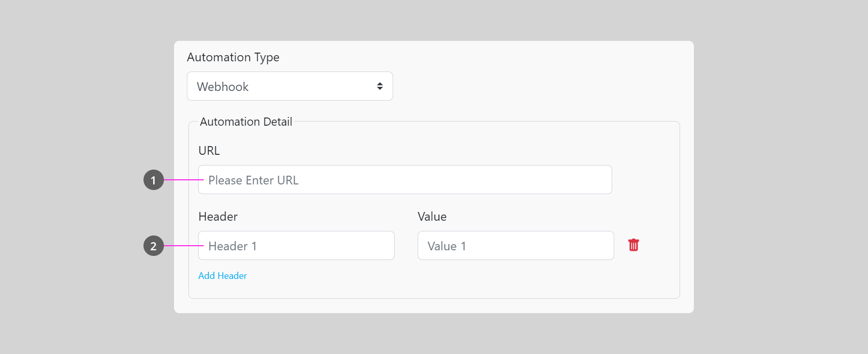
Task: Focus the Please Enter URL field
Action: click(404, 180)
